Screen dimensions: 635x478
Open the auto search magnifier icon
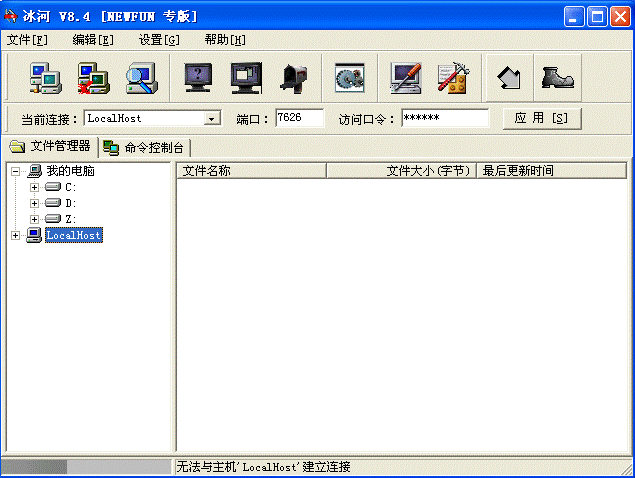point(141,78)
